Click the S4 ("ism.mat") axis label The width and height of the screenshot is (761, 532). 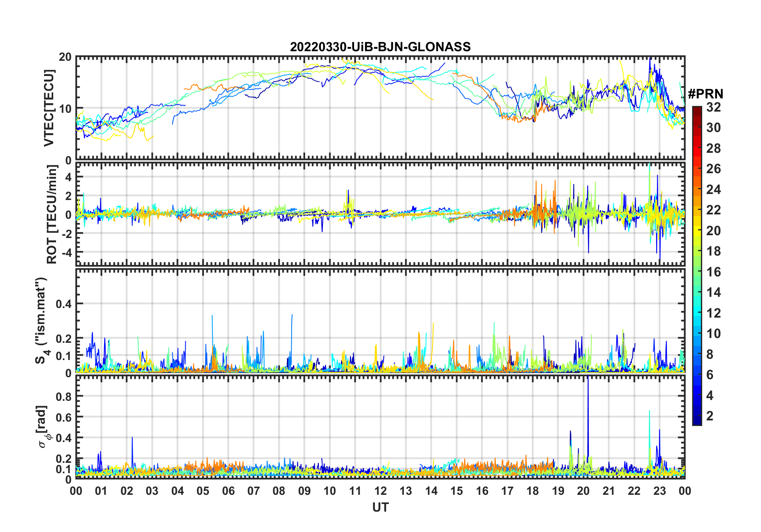click(41, 321)
